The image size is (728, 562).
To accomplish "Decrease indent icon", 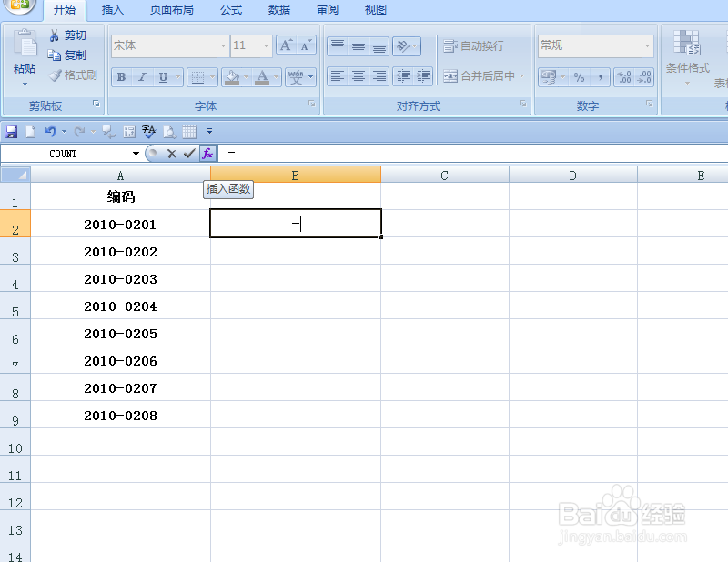I will 403,76.
